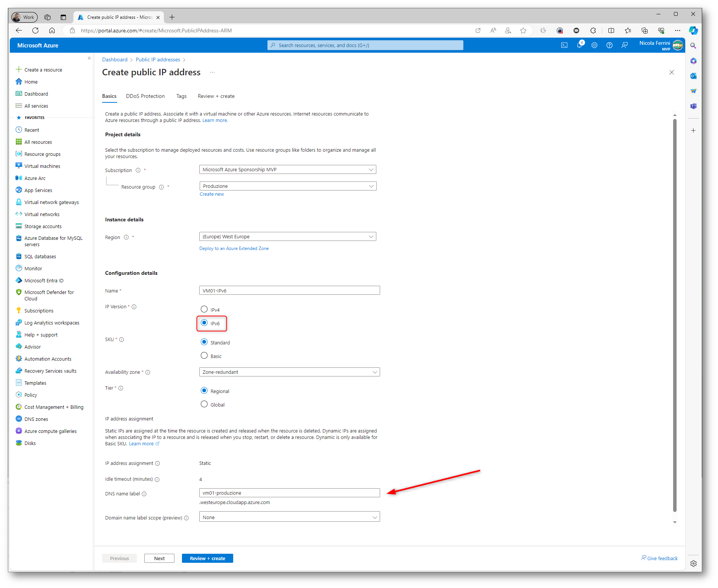Select IPv6 radio button

point(204,323)
